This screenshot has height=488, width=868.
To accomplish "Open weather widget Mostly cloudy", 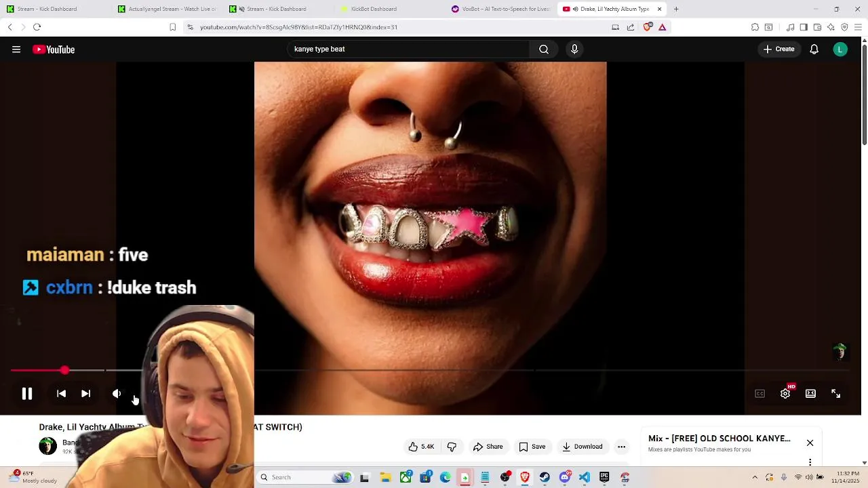I will [x=33, y=477].
